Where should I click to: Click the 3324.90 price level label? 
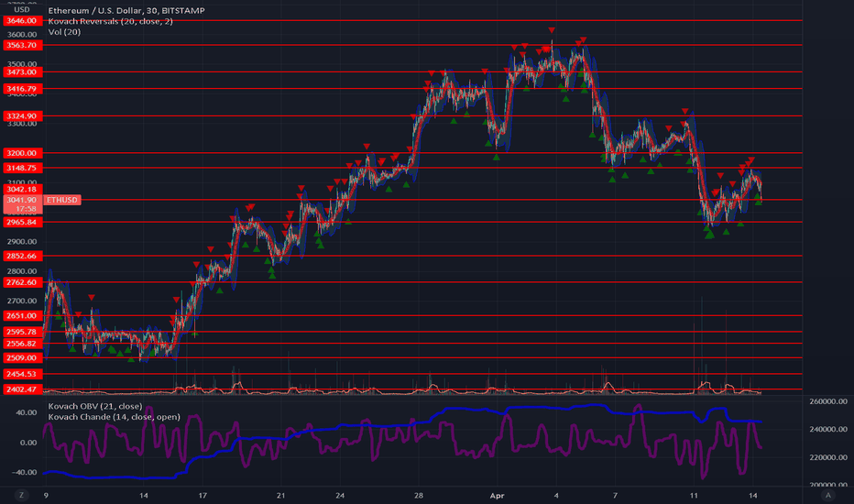tap(22, 116)
